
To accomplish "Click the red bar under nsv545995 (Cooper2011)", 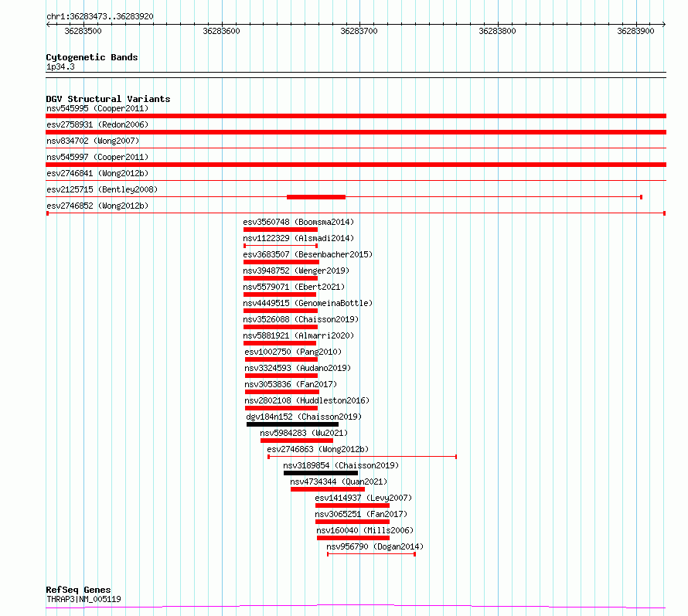I will 356,116.
